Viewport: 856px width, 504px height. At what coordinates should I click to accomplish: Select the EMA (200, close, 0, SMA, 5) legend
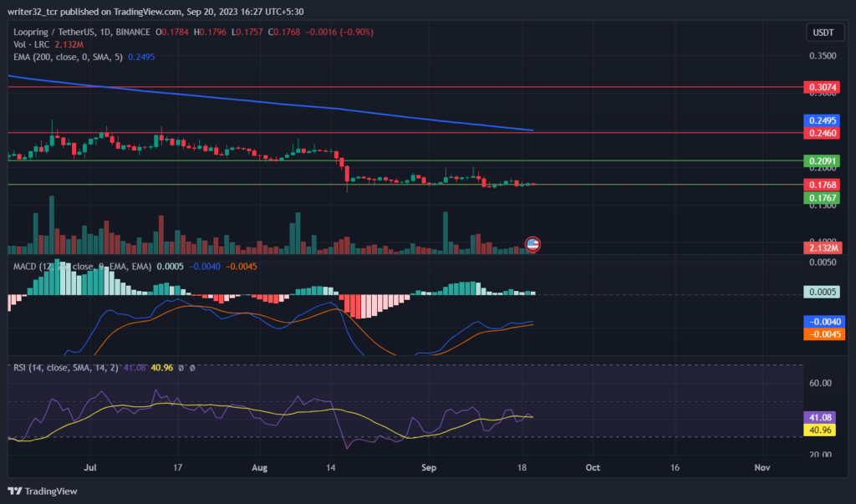68,57
